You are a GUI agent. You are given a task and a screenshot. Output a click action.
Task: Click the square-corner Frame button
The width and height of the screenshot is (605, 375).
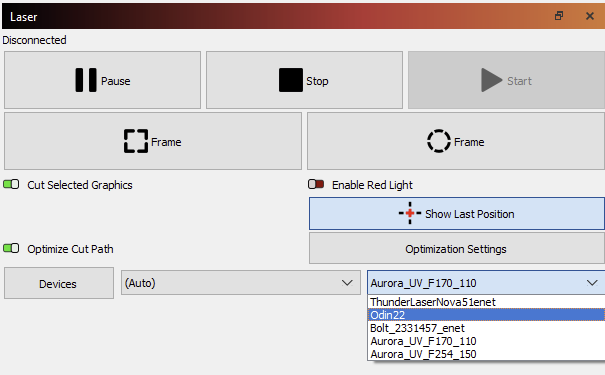tap(153, 141)
